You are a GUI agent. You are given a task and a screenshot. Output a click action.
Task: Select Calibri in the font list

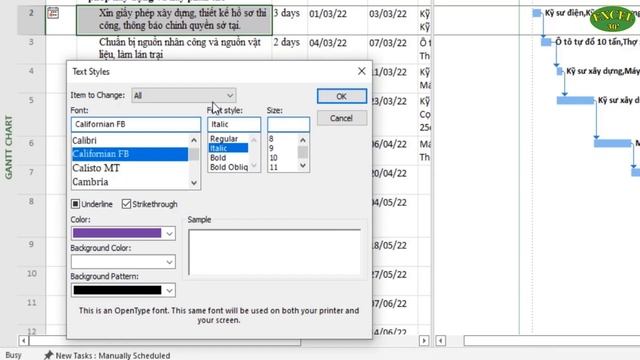tap(130, 140)
